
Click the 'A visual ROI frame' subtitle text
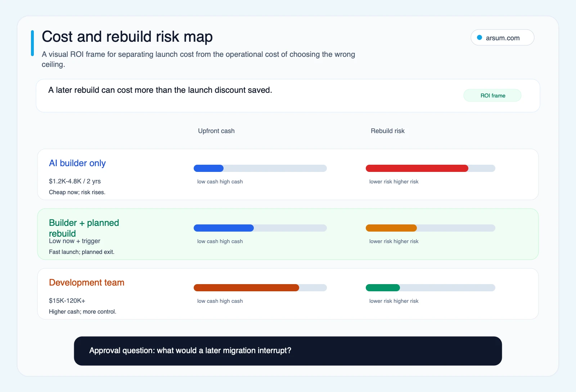[198, 59]
